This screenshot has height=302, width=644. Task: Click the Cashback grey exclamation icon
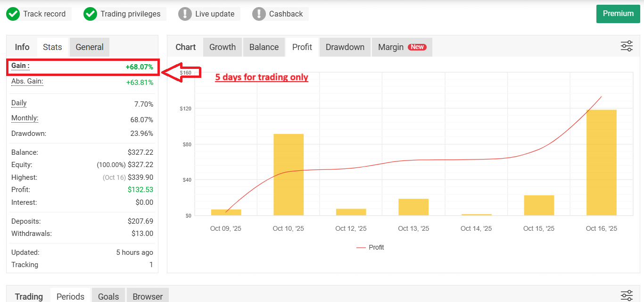point(259,14)
